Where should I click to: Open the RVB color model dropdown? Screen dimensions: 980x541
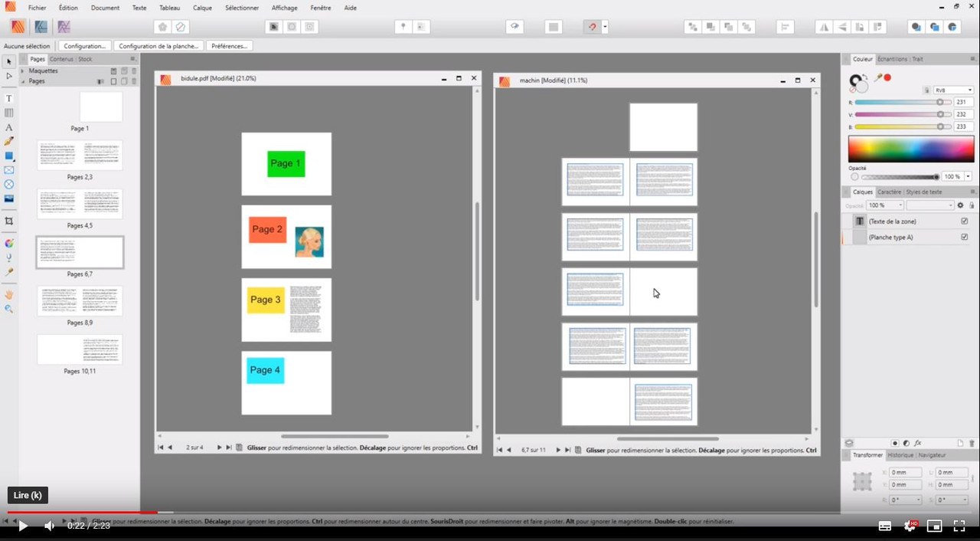coord(953,90)
